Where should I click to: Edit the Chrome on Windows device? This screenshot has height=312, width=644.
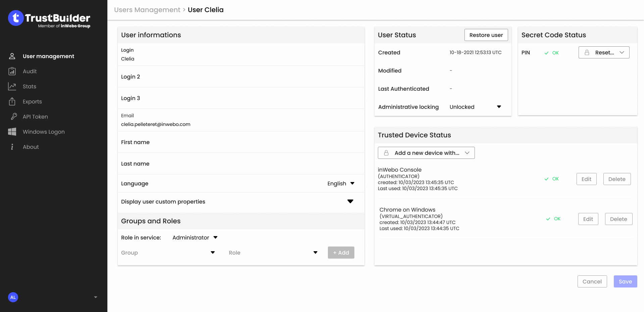pos(588,219)
